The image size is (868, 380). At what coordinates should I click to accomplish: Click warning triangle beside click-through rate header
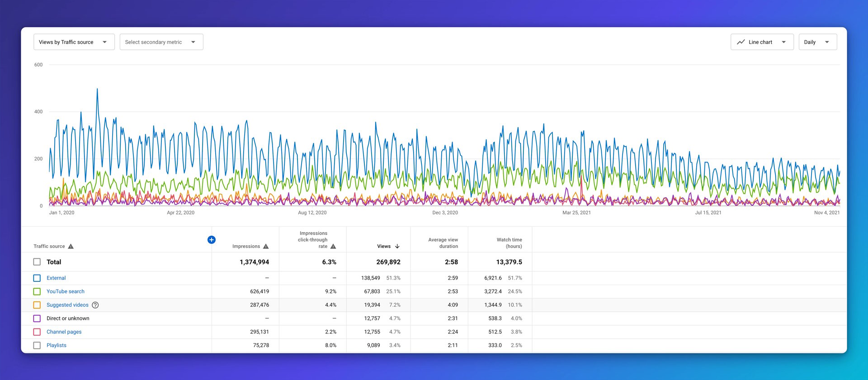click(x=333, y=247)
